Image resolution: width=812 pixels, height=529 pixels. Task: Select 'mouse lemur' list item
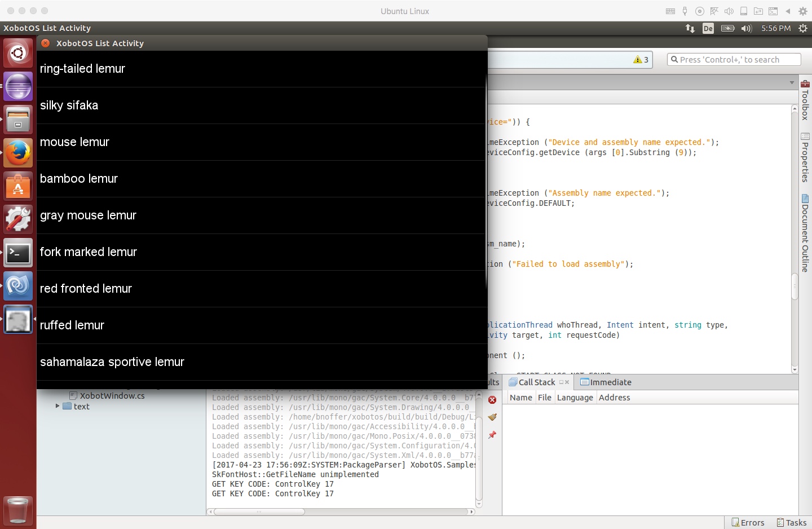tap(261, 142)
